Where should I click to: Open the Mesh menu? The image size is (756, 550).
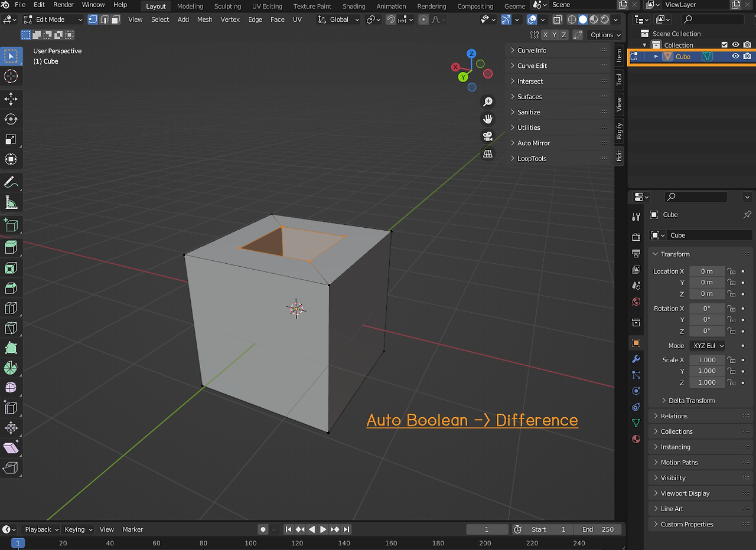click(204, 19)
